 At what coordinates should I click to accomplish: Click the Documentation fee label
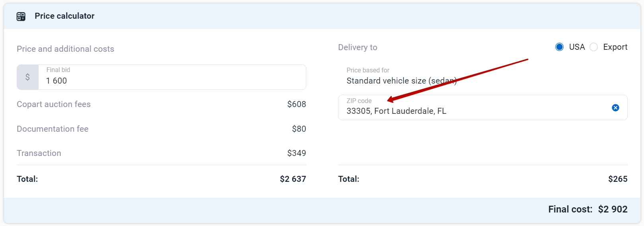coord(53,129)
